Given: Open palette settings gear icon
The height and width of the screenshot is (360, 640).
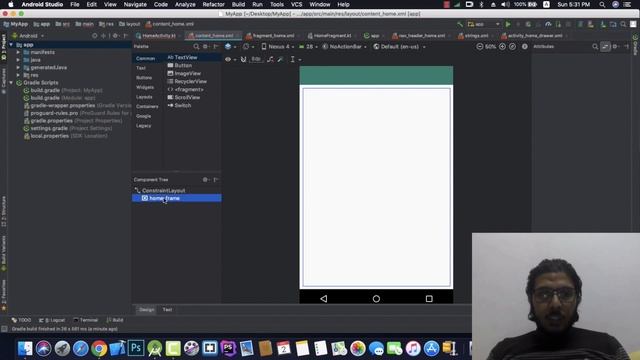Looking at the screenshot, I should pos(205,47).
